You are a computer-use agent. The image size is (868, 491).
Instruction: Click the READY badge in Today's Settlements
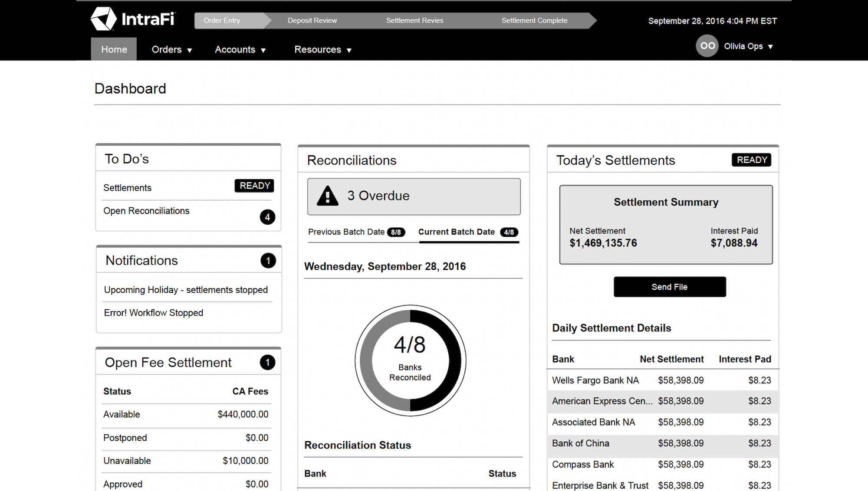(752, 160)
